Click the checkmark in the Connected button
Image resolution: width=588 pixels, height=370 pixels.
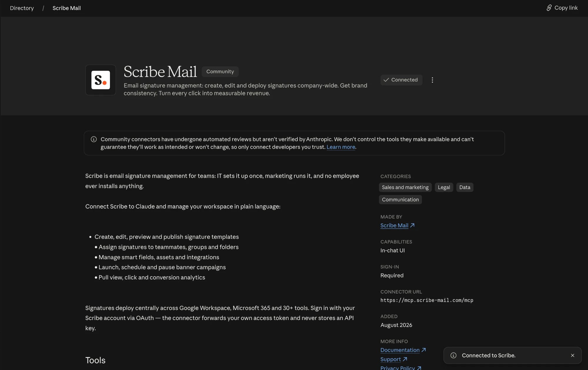[386, 80]
